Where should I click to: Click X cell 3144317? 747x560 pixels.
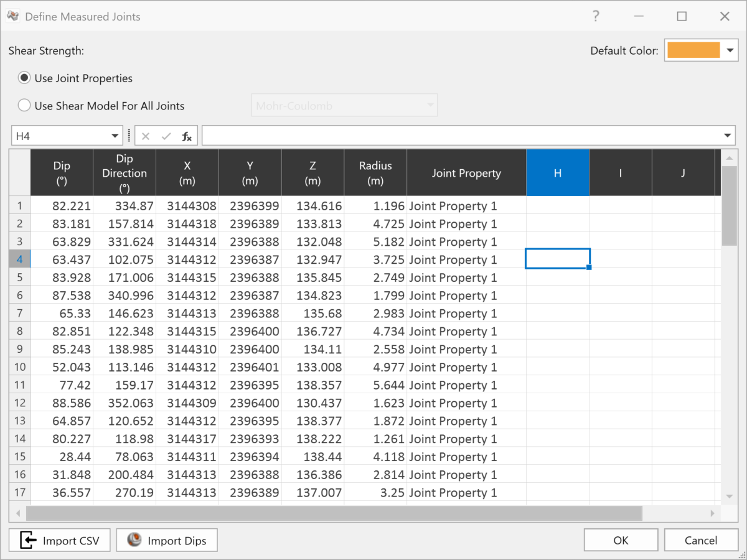click(187, 439)
